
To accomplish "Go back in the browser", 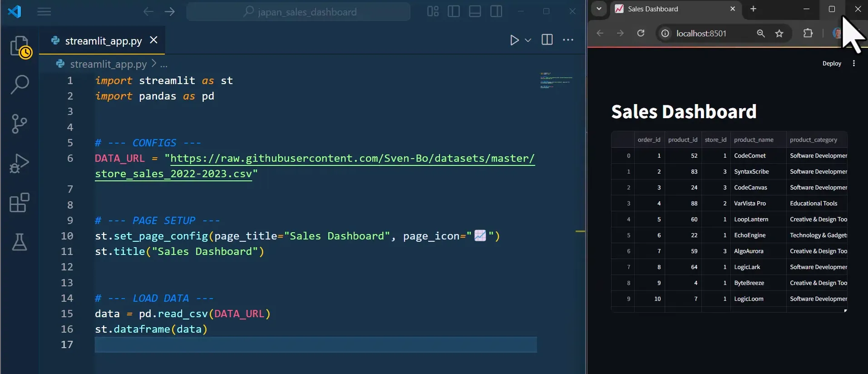I will click(x=600, y=33).
